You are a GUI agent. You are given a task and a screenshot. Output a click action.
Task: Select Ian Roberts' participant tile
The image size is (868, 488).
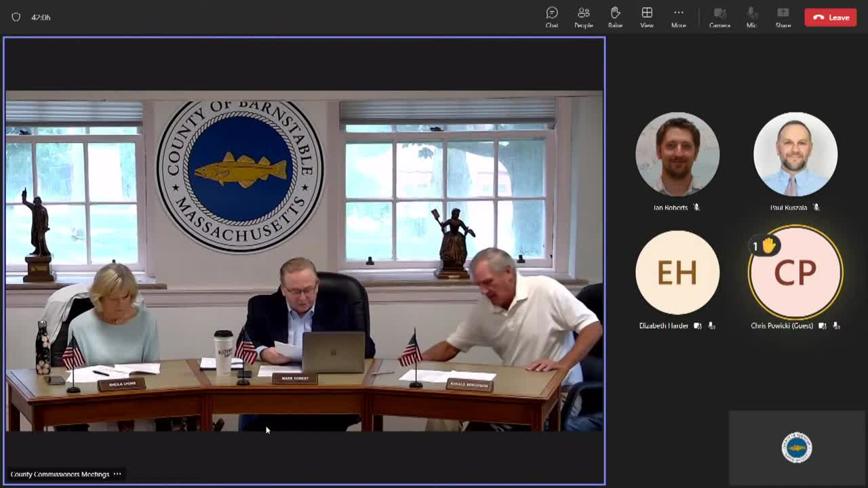677,155
